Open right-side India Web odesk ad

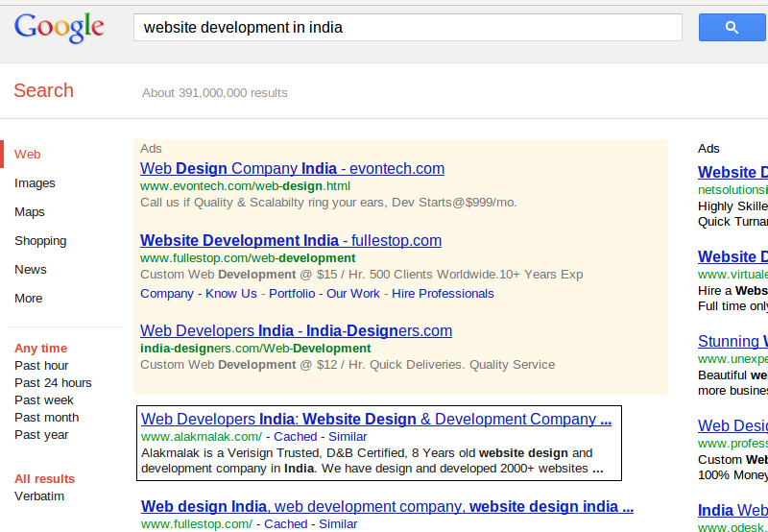[x=732, y=511]
